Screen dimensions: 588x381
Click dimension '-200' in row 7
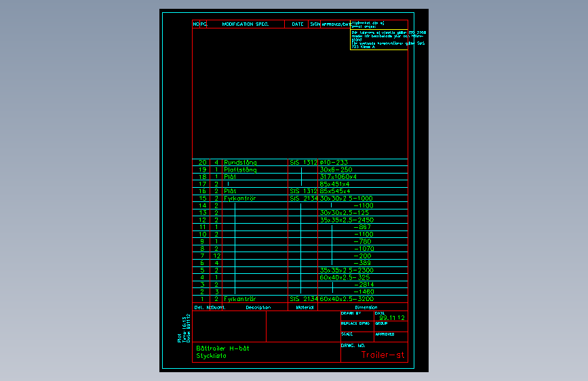362,256
